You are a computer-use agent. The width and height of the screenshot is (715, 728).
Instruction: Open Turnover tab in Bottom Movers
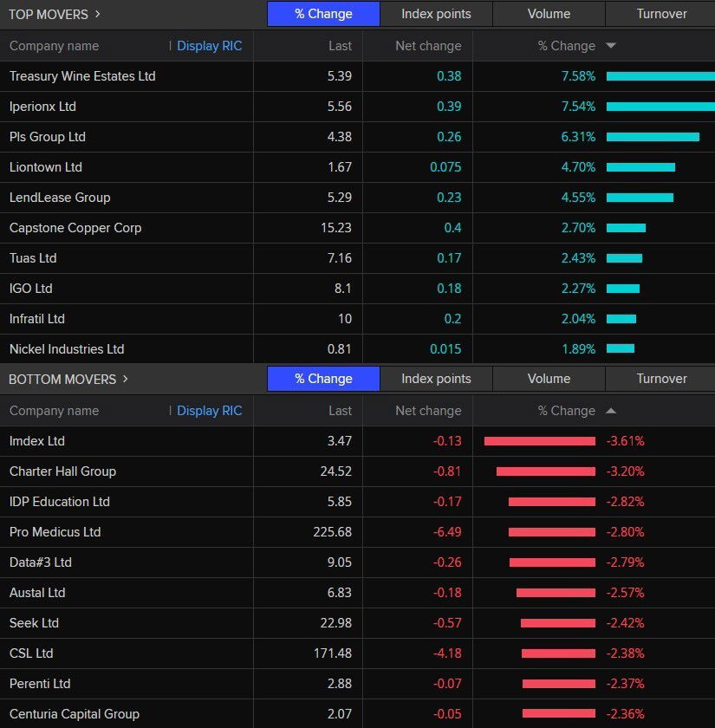(660, 379)
